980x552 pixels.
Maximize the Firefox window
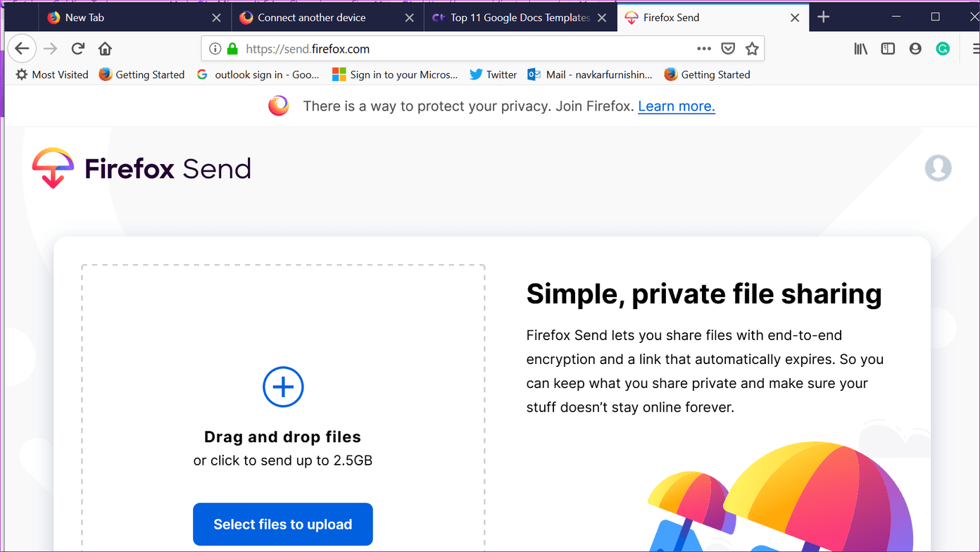[x=936, y=17]
